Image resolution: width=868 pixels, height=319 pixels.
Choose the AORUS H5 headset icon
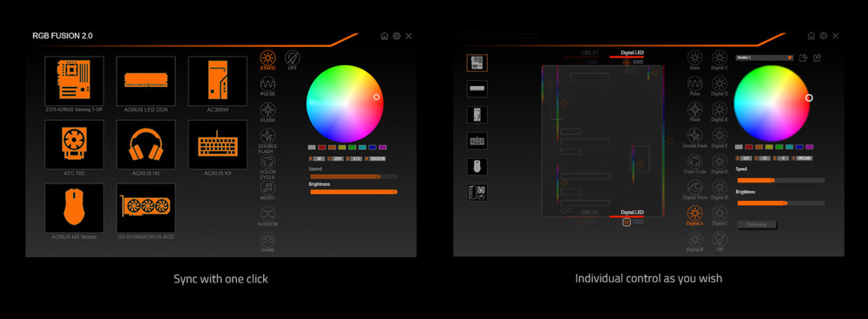pos(146,144)
